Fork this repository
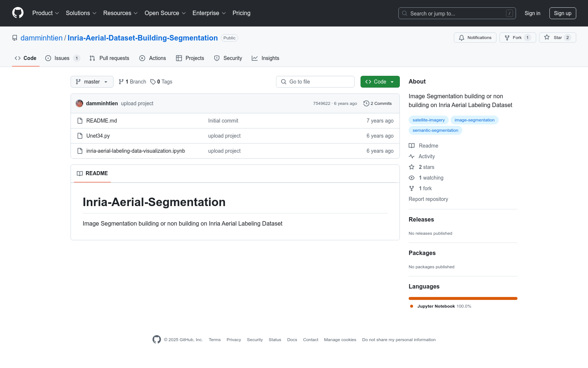Image resolution: width=588 pixels, height=368 pixels. pos(517,38)
